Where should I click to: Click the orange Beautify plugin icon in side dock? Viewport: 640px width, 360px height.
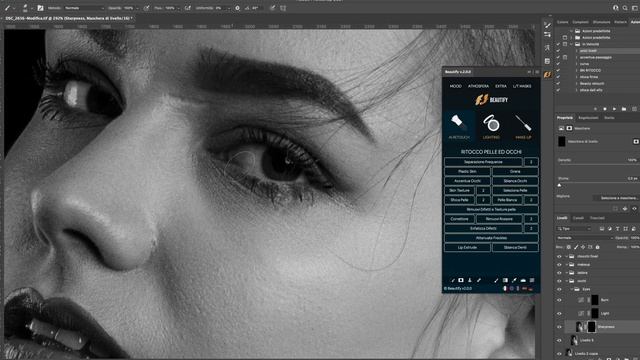point(547,74)
